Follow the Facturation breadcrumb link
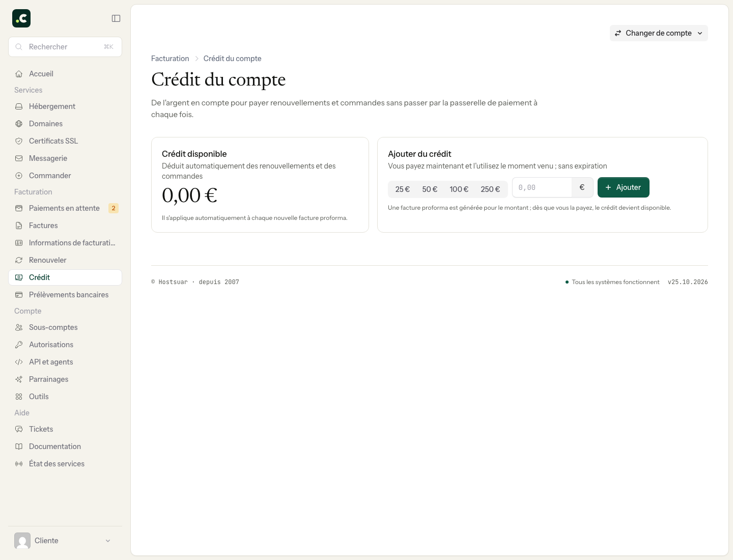The width and height of the screenshot is (733, 560). pos(170,59)
